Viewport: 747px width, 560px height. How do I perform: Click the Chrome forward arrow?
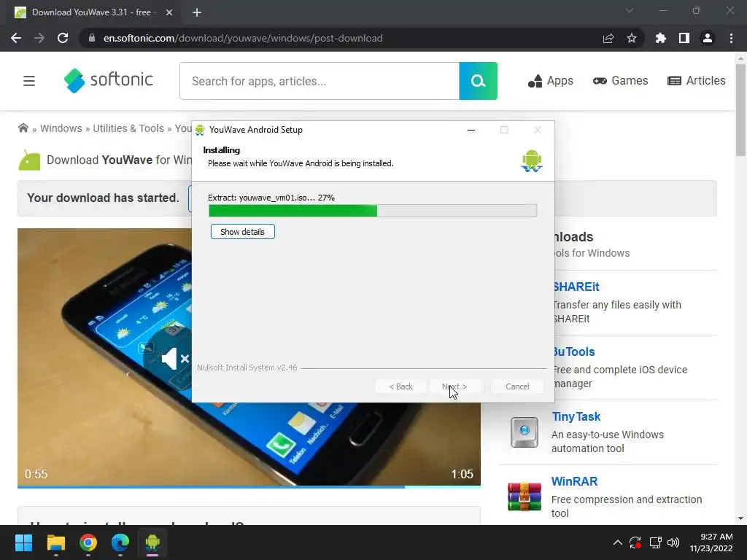tap(39, 38)
